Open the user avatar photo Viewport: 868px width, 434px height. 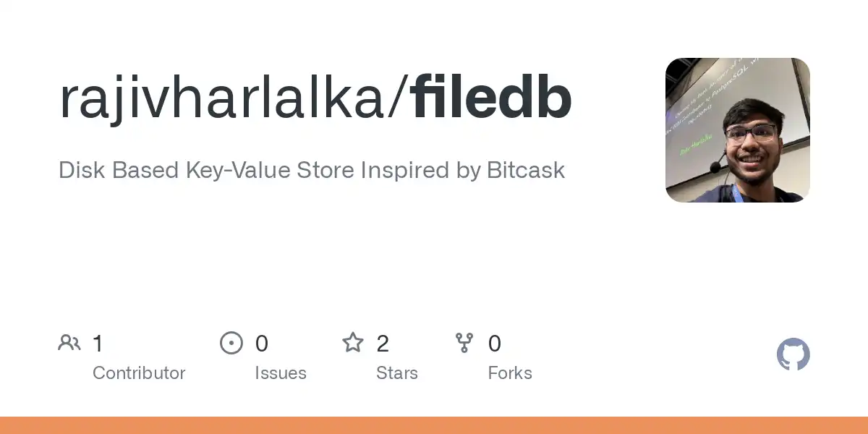[738, 130]
